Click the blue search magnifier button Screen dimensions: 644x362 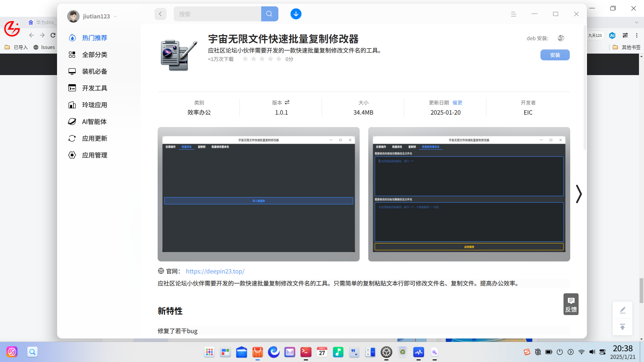click(x=269, y=14)
